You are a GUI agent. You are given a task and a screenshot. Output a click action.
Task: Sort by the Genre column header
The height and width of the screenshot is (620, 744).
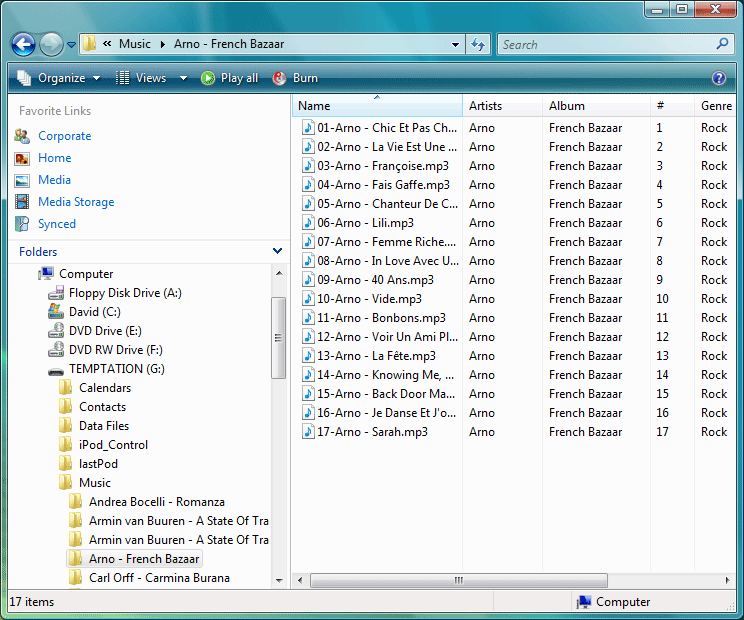[716, 106]
